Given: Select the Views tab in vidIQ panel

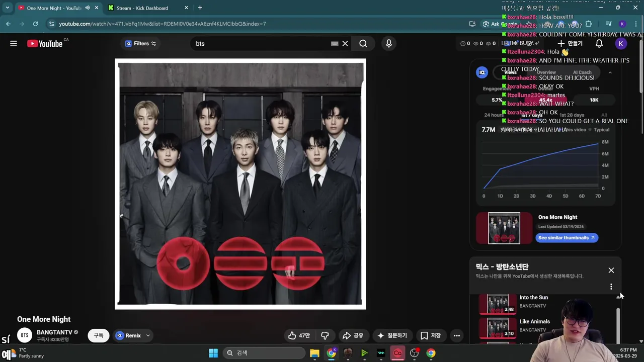Looking at the screenshot, I should [510, 72].
